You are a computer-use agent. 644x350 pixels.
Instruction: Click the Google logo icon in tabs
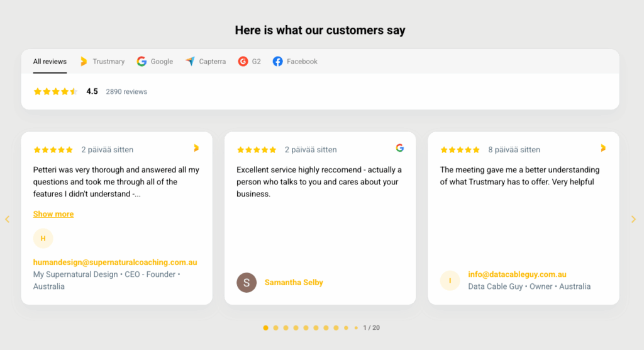coord(142,62)
